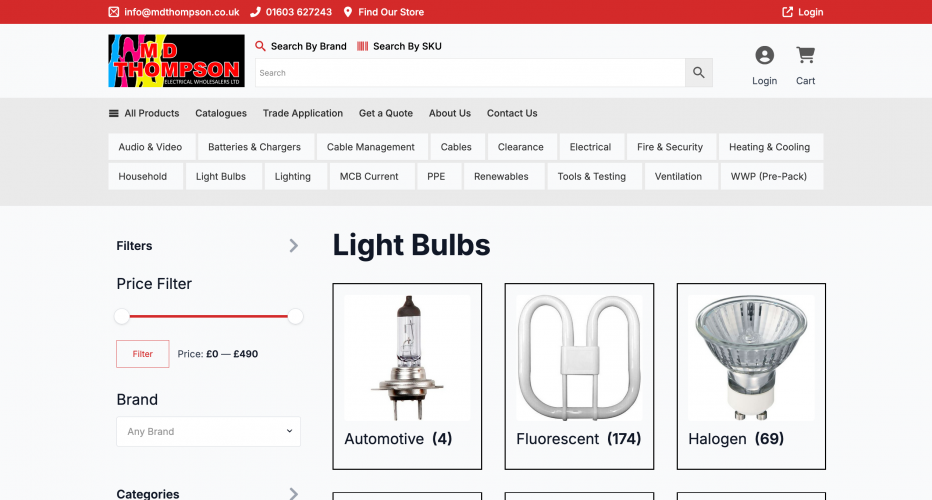Click the red price range track

pos(209,316)
